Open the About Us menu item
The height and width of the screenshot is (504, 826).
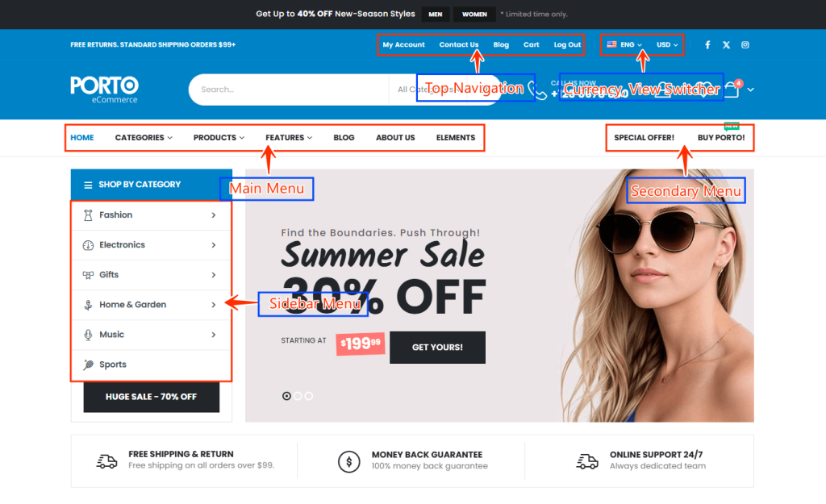point(395,137)
